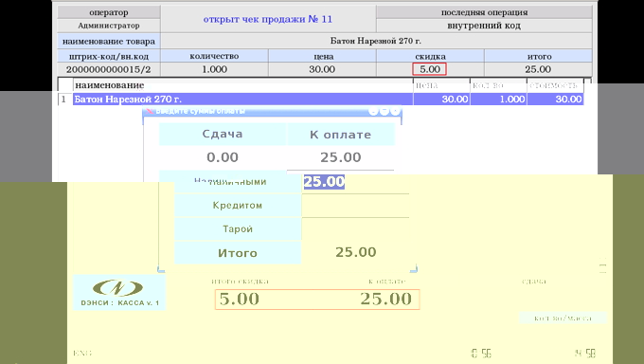Select the Кредитом payment label

click(x=238, y=206)
